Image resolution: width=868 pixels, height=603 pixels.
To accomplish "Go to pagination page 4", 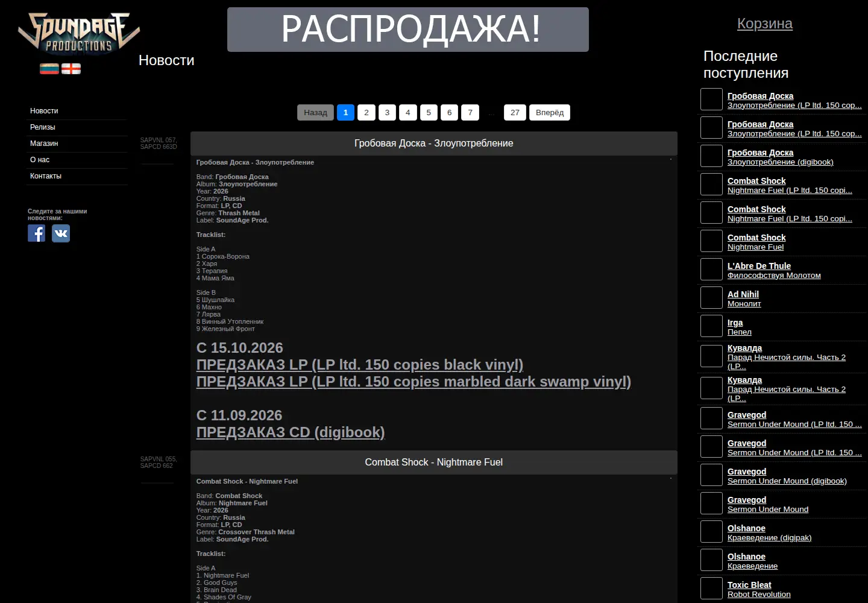I will pos(408,112).
